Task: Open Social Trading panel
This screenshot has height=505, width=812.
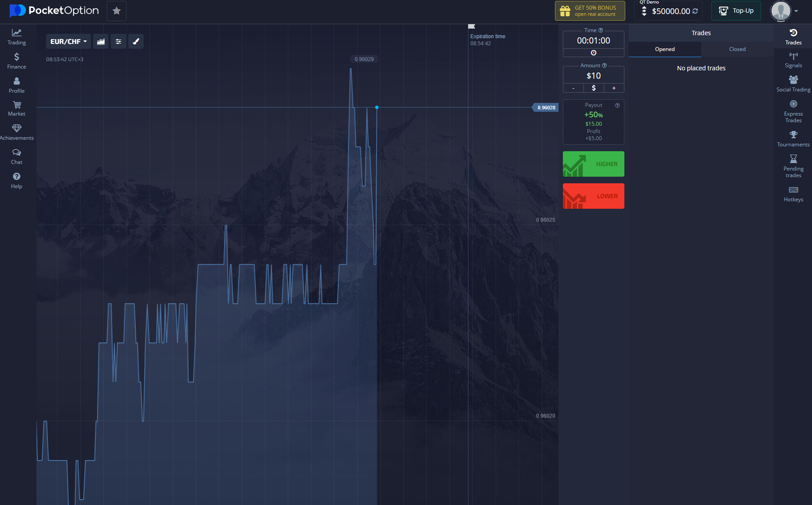Action: (793, 84)
